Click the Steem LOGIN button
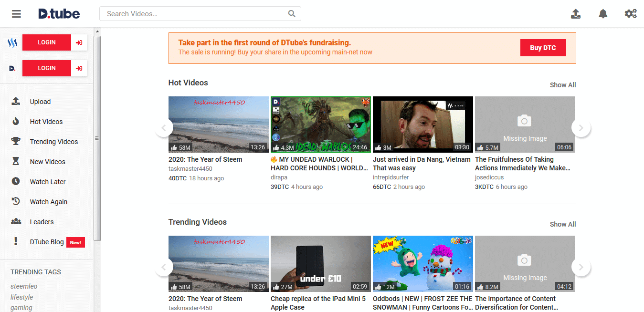Screen dimensions: 644x312 click(47, 42)
